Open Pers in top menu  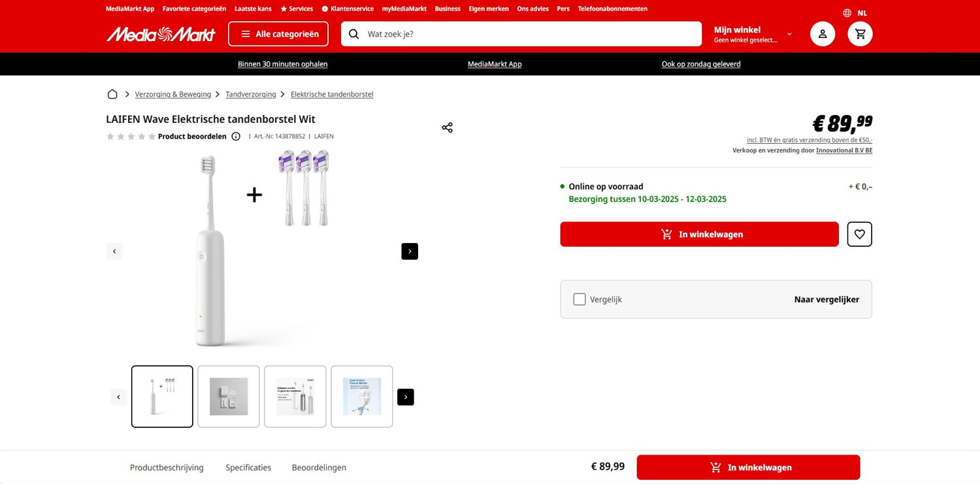point(563,9)
